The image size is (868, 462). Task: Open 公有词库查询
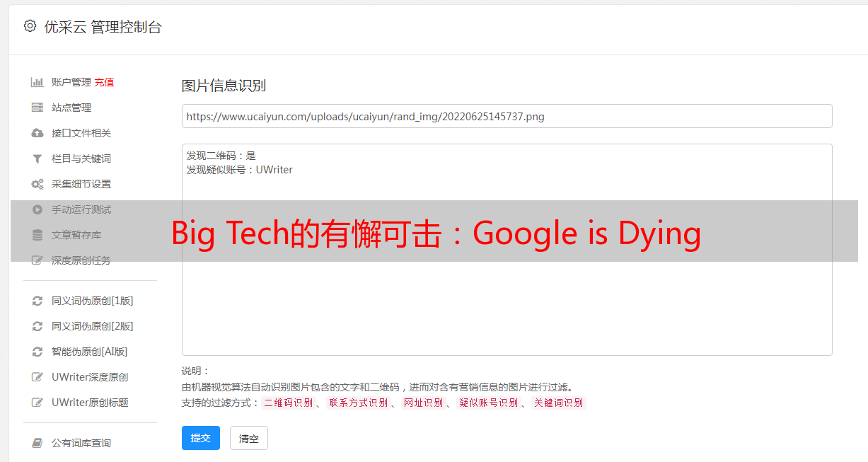pyautogui.click(x=81, y=443)
